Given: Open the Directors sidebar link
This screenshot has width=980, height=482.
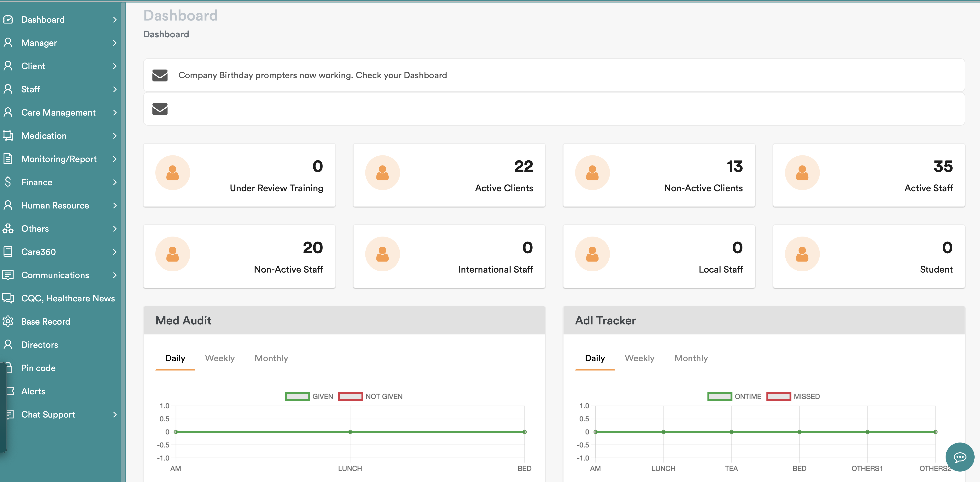Looking at the screenshot, I should click(40, 345).
